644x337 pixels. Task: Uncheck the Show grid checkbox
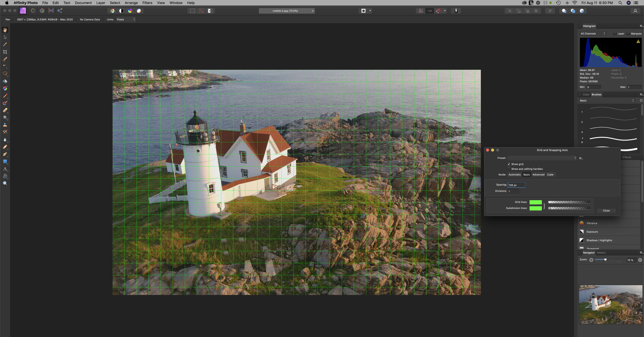509,164
